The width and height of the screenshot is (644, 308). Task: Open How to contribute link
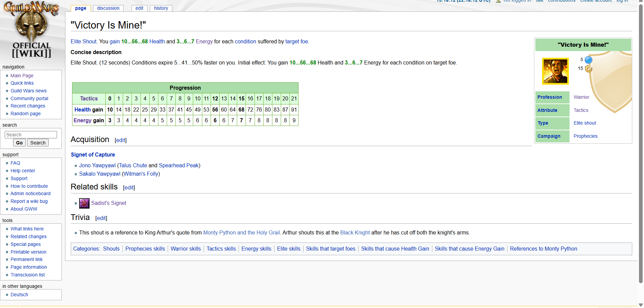[29, 186]
